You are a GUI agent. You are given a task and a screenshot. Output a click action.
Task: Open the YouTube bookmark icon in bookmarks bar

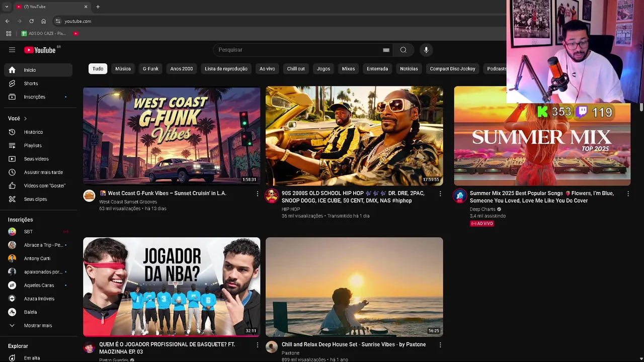click(76, 33)
